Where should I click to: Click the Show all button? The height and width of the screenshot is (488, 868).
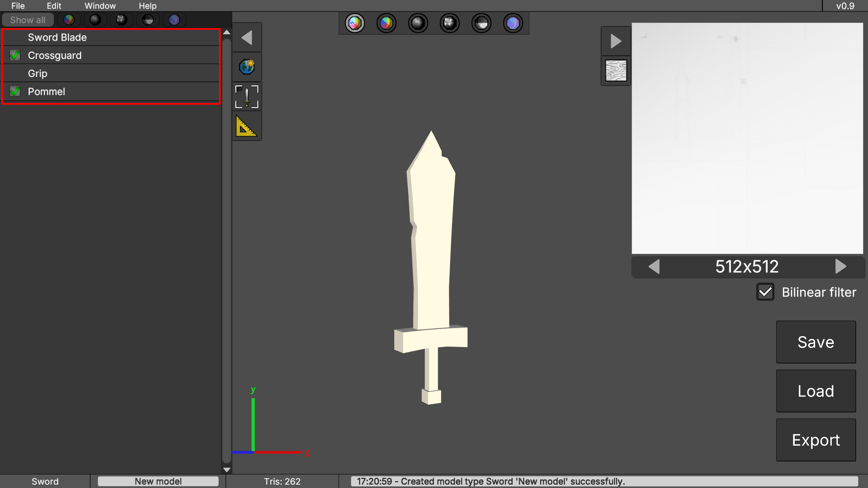coord(27,19)
